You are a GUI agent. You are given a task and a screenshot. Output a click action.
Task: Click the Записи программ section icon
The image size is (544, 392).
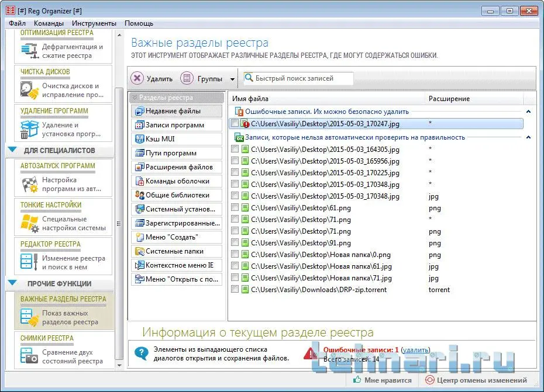coord(139,125)
